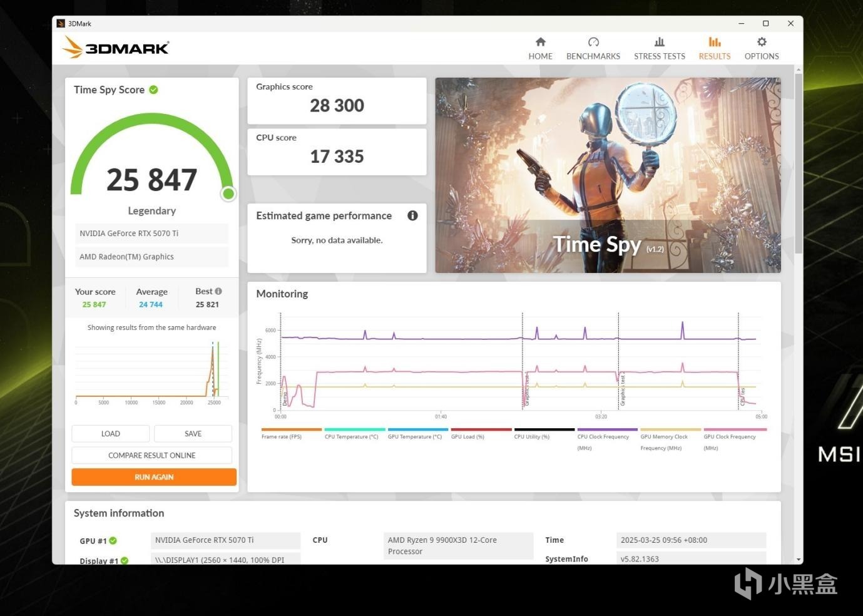This screenshot has width=863, height=616.
Task: Open the Benchmarks tab
Action: click(593, 48)
